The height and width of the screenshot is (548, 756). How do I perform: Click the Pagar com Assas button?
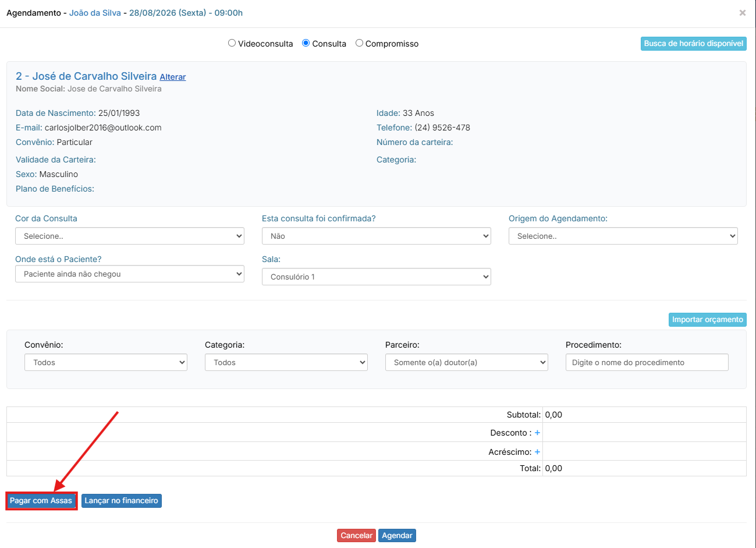coord(41,501)
